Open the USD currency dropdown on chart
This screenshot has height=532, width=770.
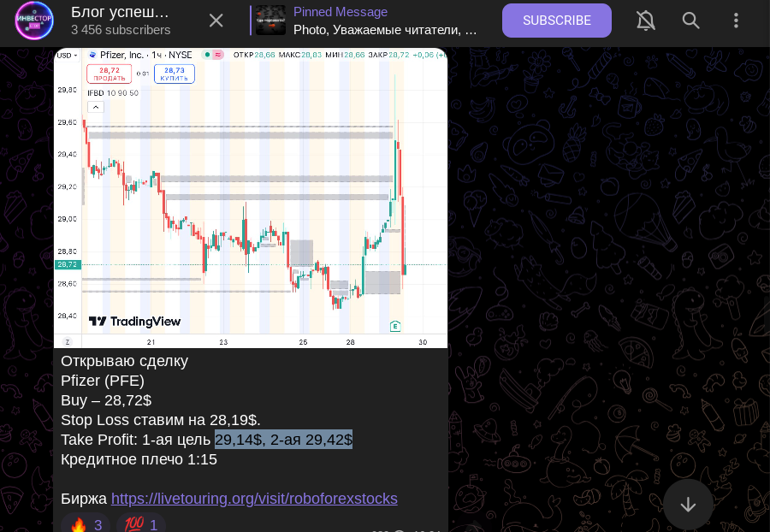pyautogui.click(x=67, y=56)
